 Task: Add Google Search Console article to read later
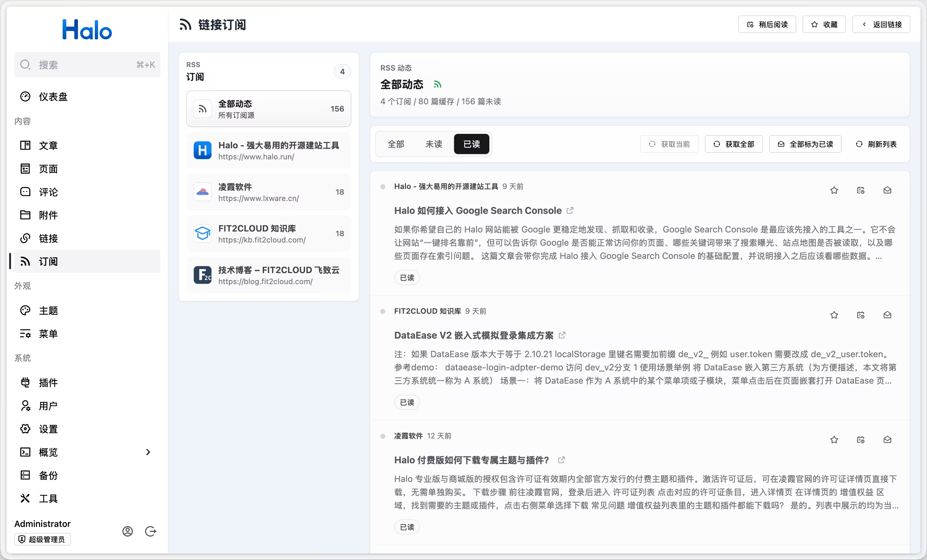[861, 190]
